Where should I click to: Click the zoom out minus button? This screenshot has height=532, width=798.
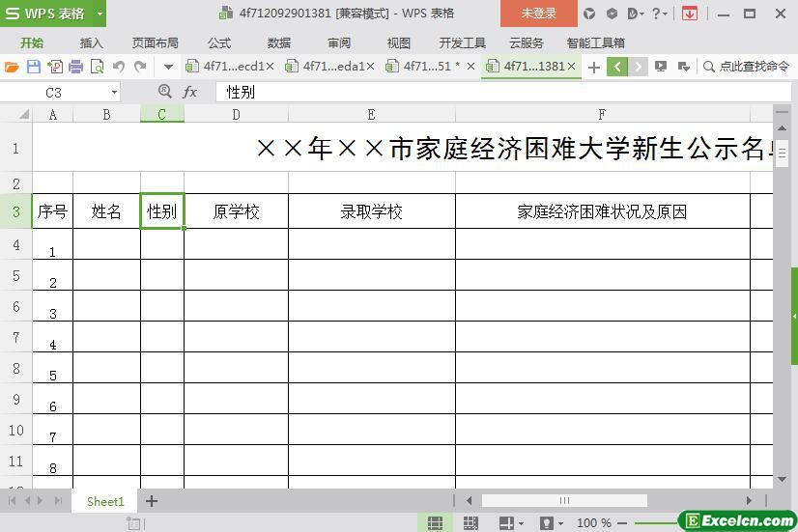tap(622, 523)
